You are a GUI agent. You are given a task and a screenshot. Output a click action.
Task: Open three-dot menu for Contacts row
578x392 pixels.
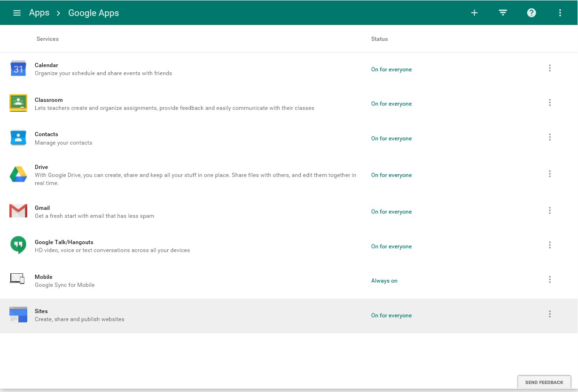[x=550, y=137]
